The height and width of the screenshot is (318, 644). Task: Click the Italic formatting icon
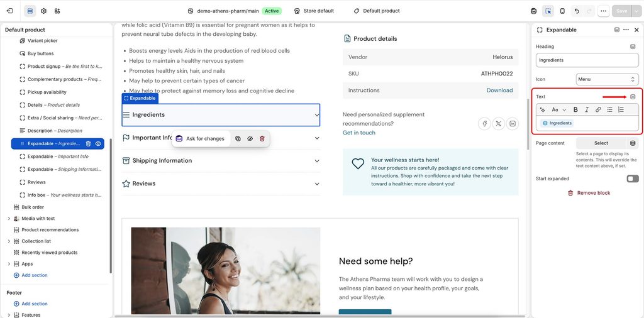pos(587,109)
